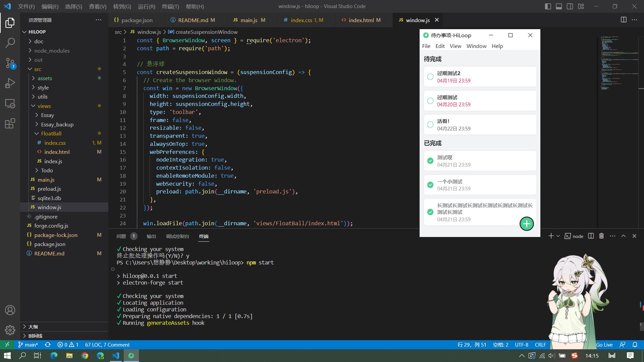This screenshot has height=362, width=644.
Task: Kill terminal with trash icon
Action: coord(601,236)
